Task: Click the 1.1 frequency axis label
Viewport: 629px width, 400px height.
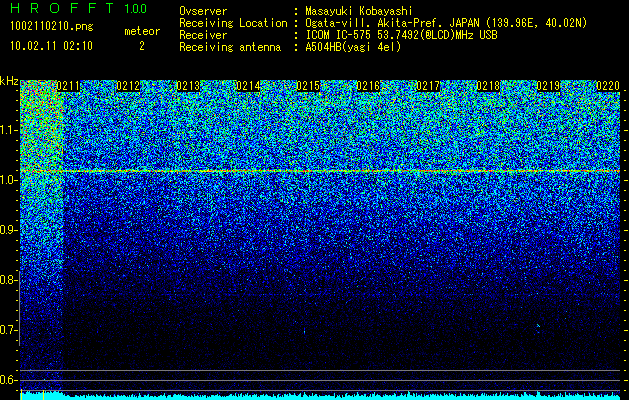Action: click(x=8, y=130)
